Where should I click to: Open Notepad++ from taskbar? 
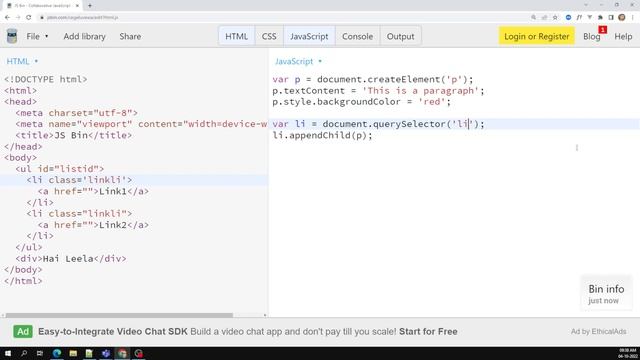click(x=89, y=353)
